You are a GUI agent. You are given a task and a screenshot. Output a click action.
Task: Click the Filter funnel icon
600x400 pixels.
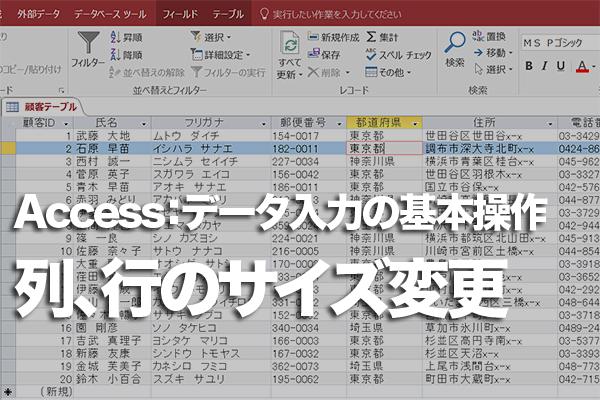click(x=88, y=42)
